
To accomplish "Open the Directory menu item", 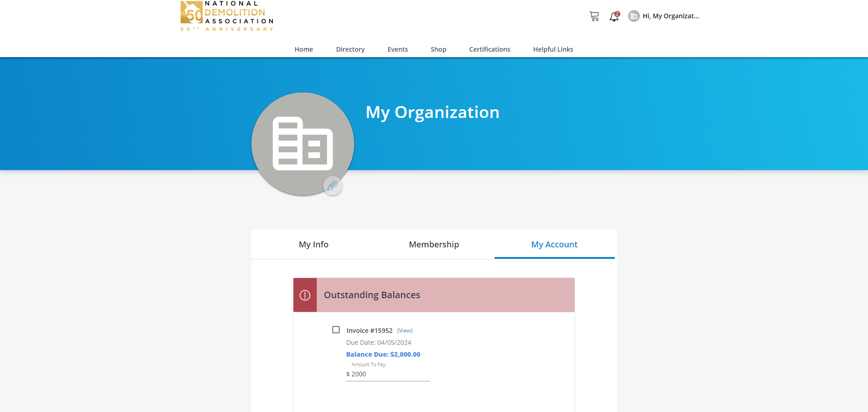I will coord(350,49).
